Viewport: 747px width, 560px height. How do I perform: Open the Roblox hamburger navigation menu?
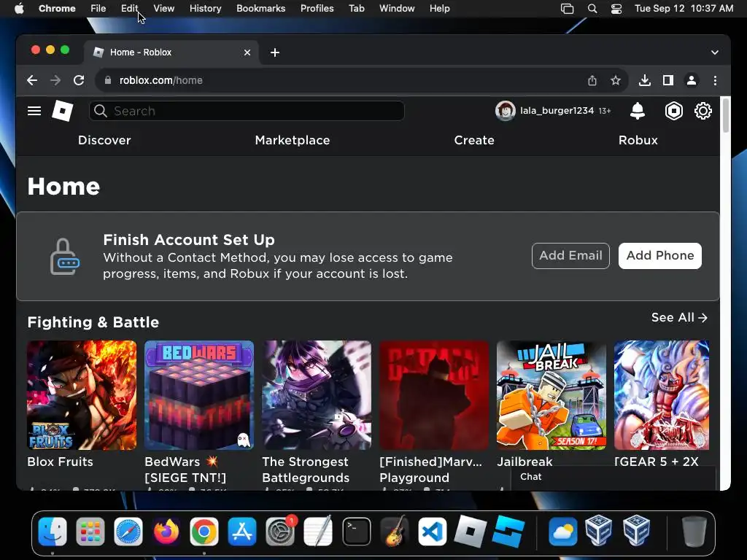pyautogui.click(x=34, y=111)
